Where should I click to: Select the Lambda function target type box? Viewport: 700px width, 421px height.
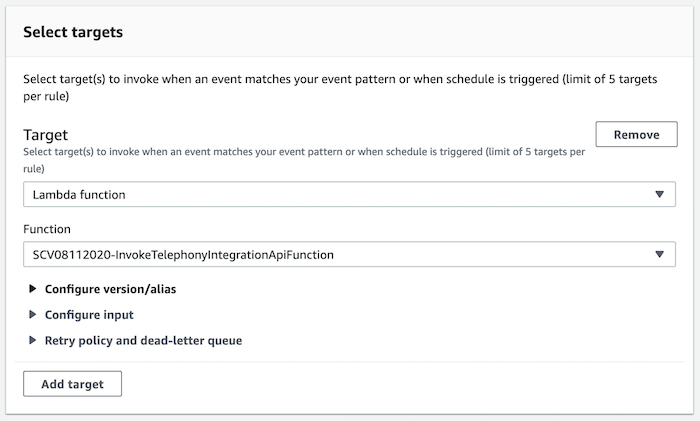[349, 194]
